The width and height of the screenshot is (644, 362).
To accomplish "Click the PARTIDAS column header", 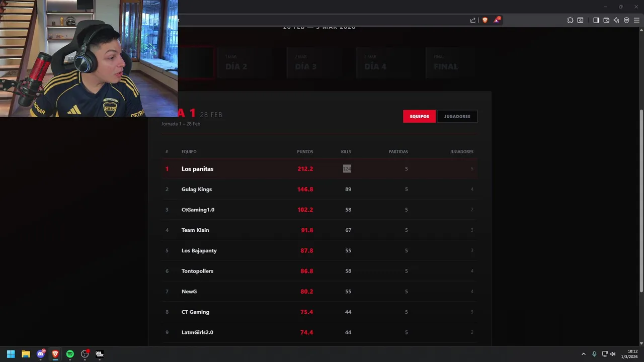I will [x=398, y=151].
